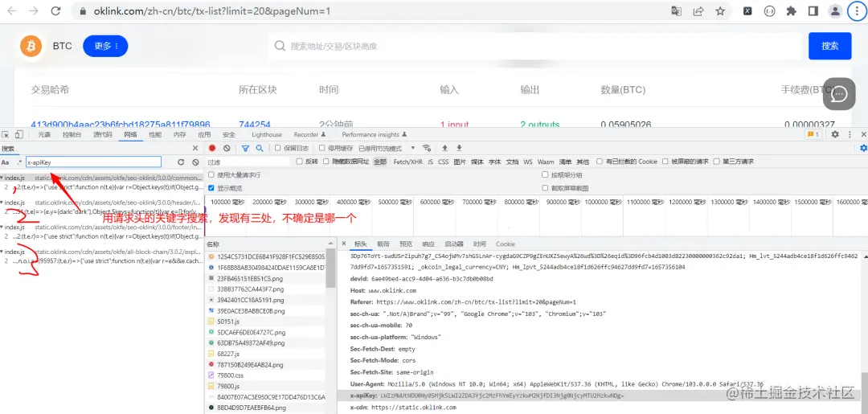Collapse the index.js footer search result
This screenshot has height=414, width=868.
tap(2, 227)
